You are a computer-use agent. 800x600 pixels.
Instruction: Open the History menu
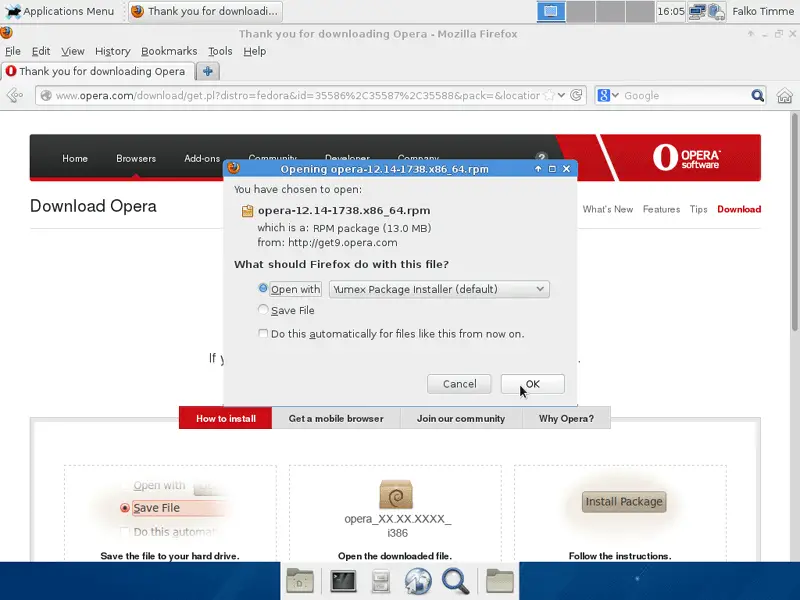pyautogui.click(x=113, y=51)
